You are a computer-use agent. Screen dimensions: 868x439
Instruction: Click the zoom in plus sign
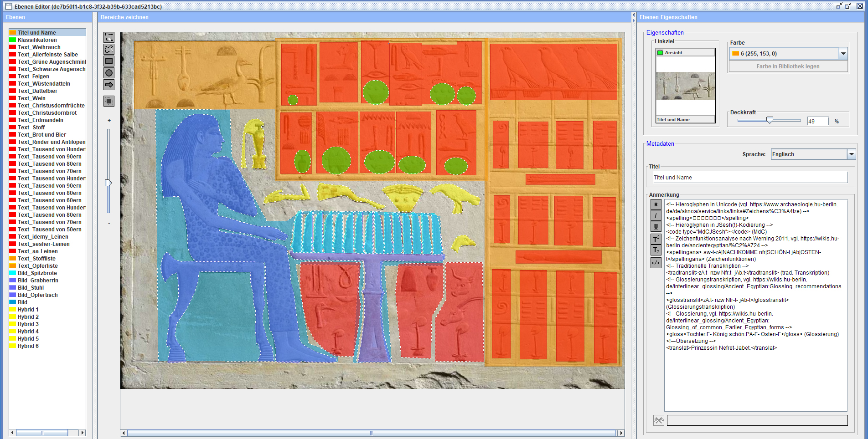pyautogui.click(x=109, y=121)
